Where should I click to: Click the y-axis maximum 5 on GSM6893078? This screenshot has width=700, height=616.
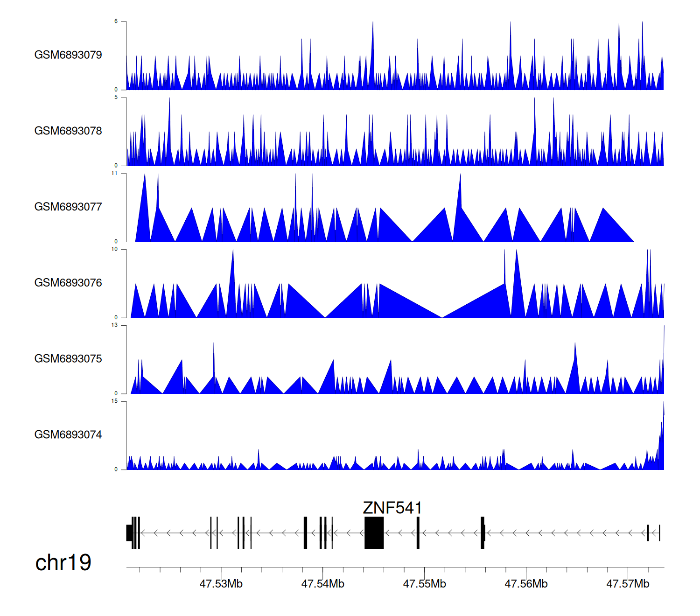[x=116, y=98]
